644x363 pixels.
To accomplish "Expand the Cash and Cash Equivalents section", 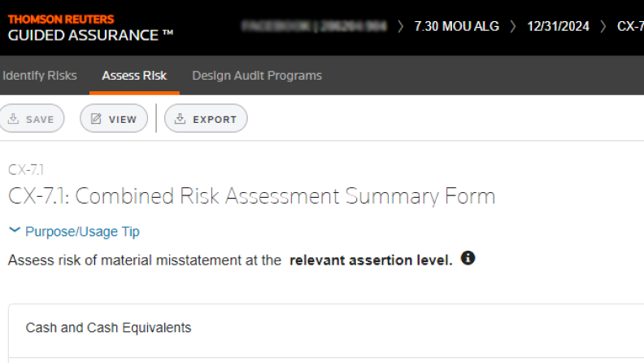I will pos(108,328).
